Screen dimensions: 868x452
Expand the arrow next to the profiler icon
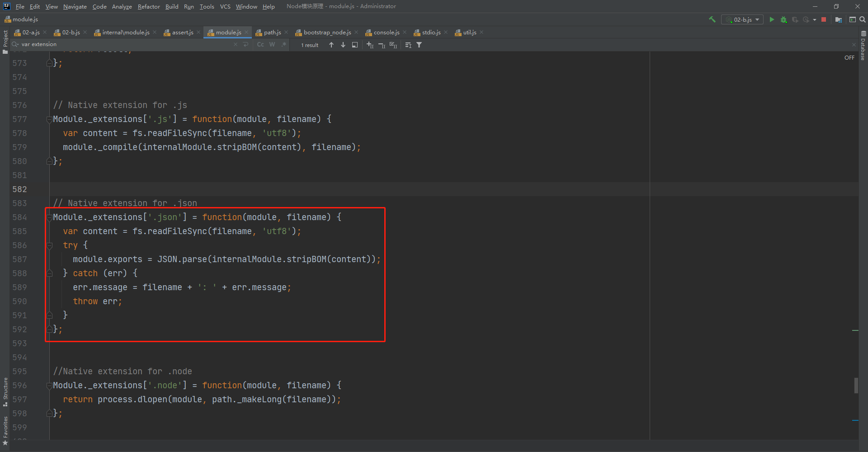(814, 20)
